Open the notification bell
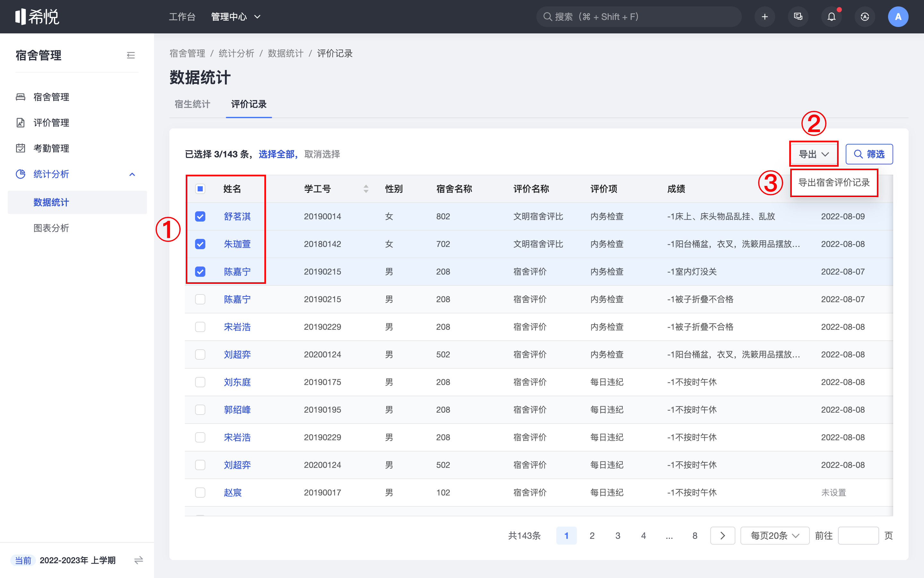 831,17
